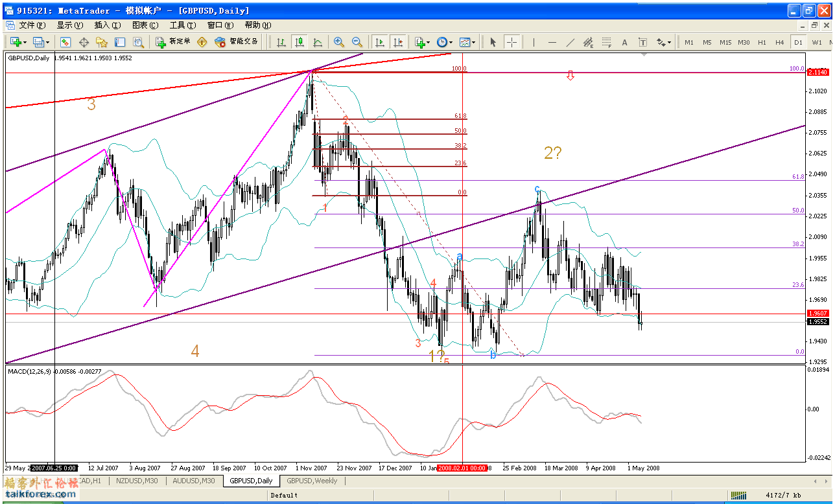Switch to the AUDUSD,M30 chart tab
Viewport: 835px width, 504px height.
tap(193, 481)
